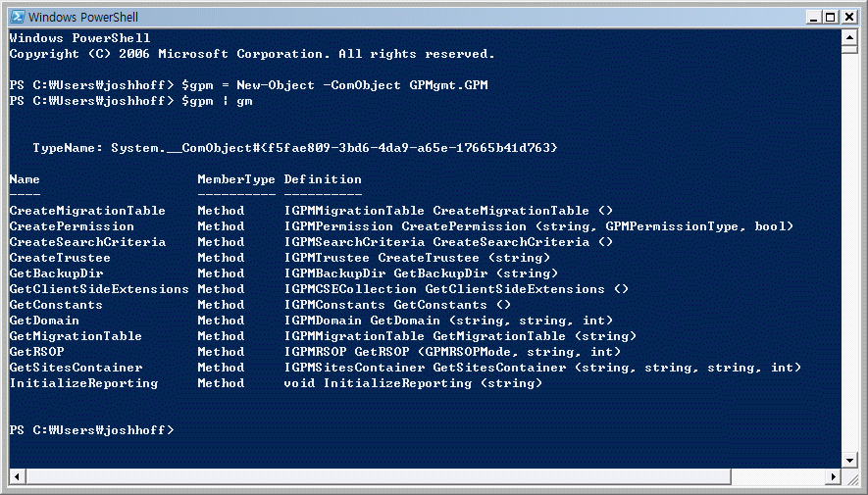Click the bottom PS prompt line
This screenshot has width=868, height=495.
92,429
